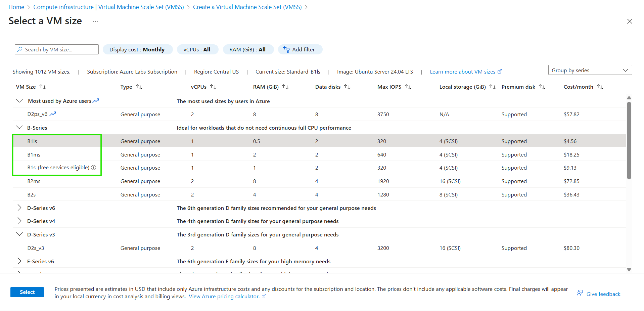The image size is (644, 311).
Task: Click the info icon next to B1s
Action: (94, 168)
